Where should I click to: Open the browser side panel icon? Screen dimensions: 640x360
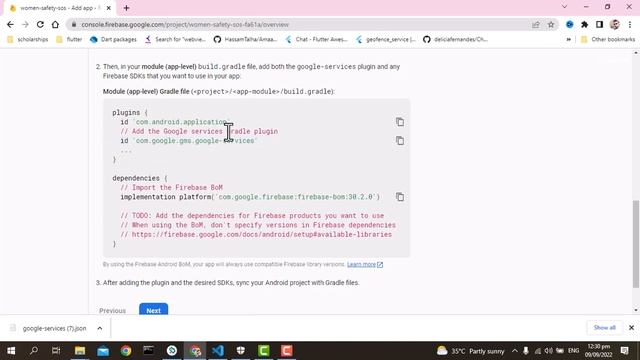[599, 24]
